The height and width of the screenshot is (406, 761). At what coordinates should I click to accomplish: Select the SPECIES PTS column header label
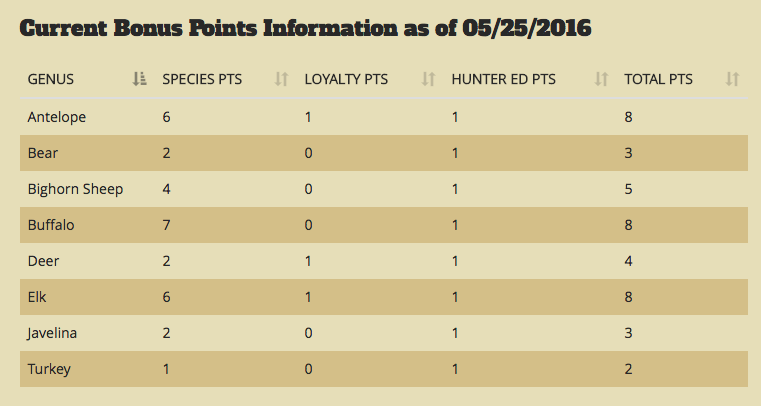202,79
